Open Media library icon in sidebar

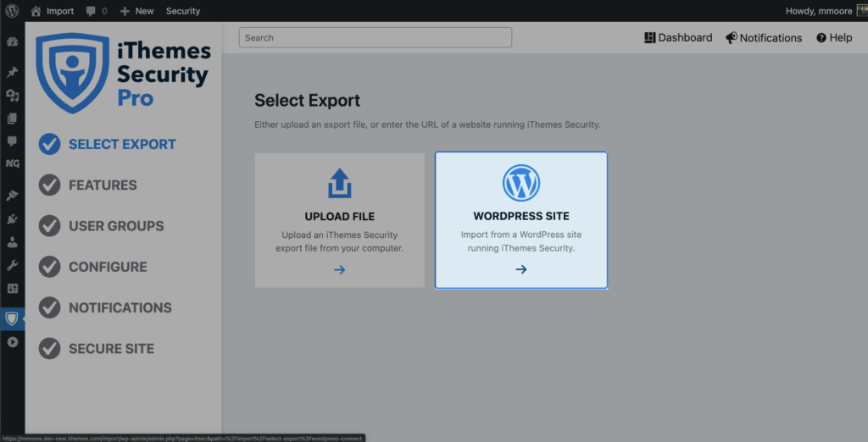[12, 96]
